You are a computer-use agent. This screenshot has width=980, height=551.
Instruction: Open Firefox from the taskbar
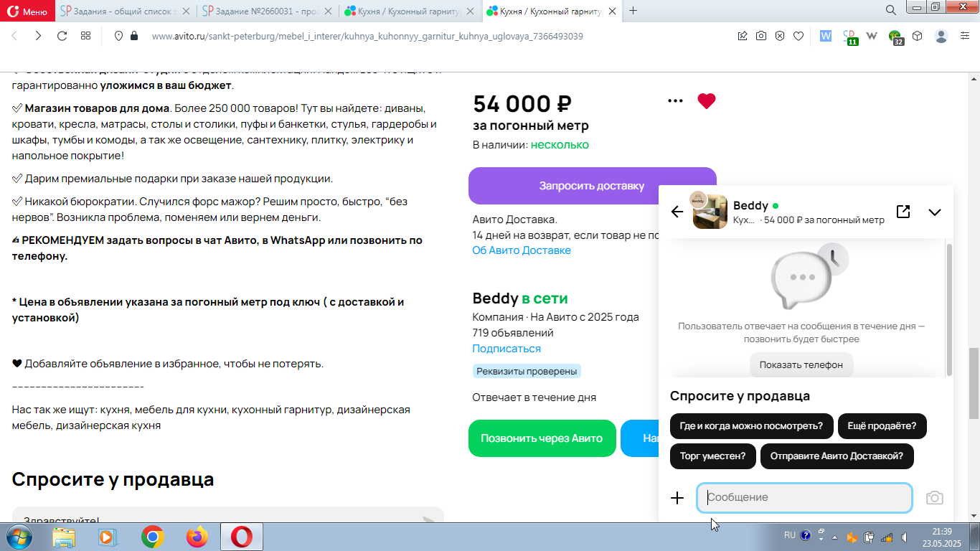tap(197, 537)
